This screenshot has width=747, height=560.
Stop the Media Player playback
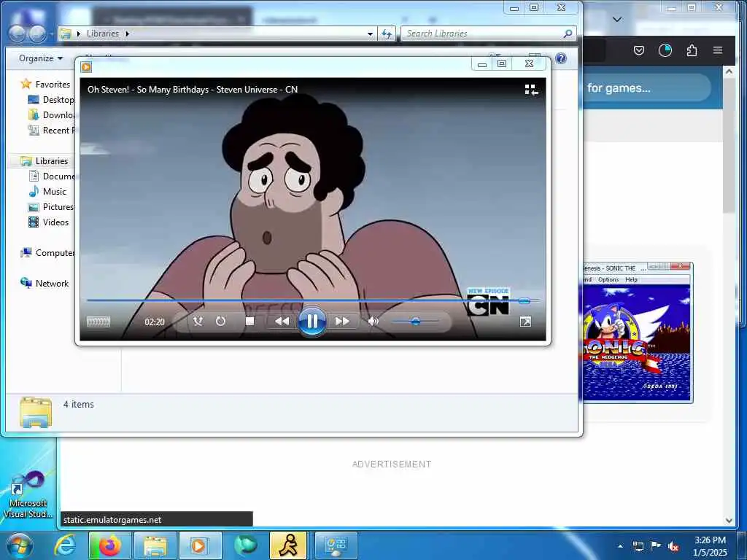pos(249,322)
